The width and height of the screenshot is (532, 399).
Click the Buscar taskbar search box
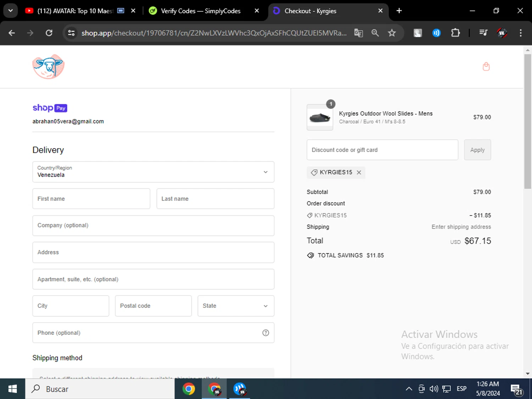tap(100, 389)
